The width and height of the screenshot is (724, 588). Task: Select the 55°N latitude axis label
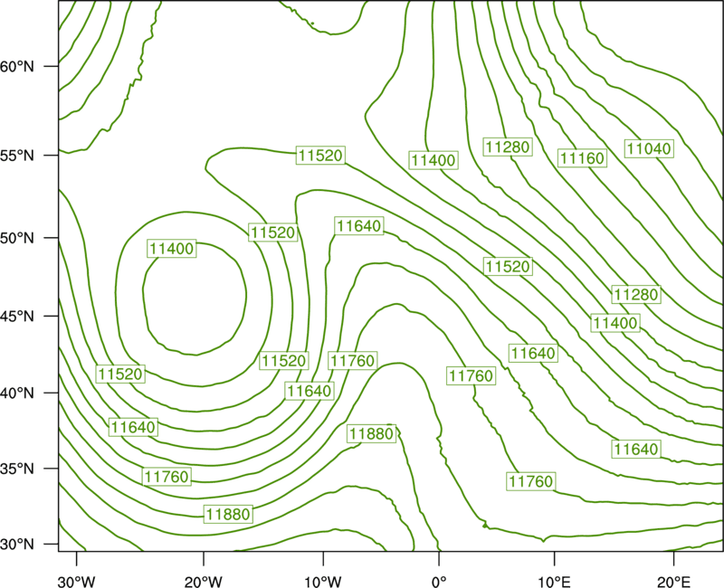point(17,156)
